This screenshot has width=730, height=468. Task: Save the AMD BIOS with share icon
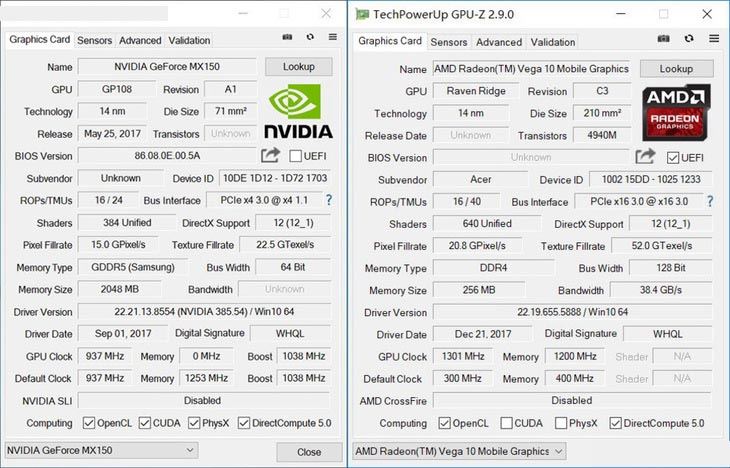pyautogui.click(x=645, y=156)
